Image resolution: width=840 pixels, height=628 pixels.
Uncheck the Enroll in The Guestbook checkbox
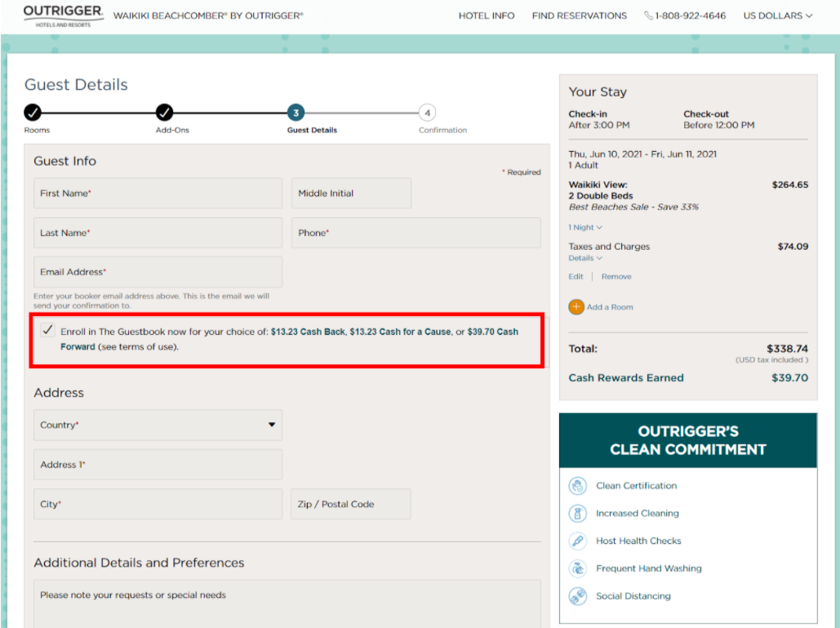tap(47, 330)
